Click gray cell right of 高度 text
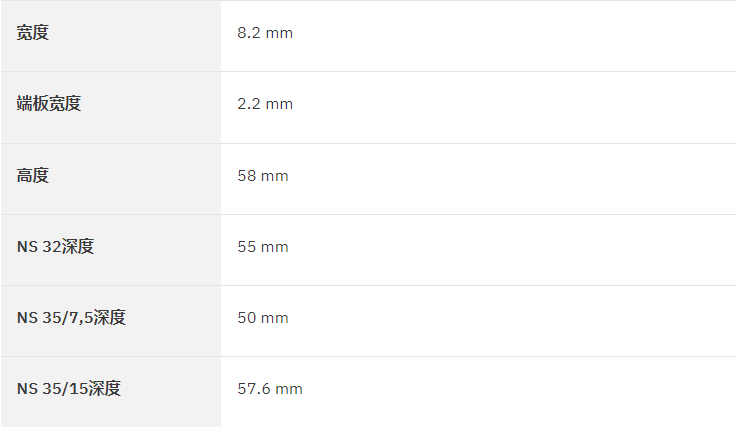The image size is (747, 427). pos(135,179)
